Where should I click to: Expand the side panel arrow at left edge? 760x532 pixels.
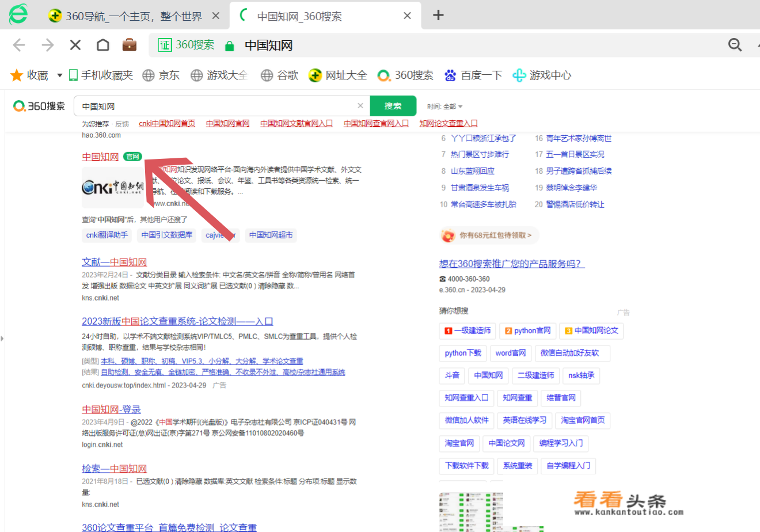click(x=2, y=338)
